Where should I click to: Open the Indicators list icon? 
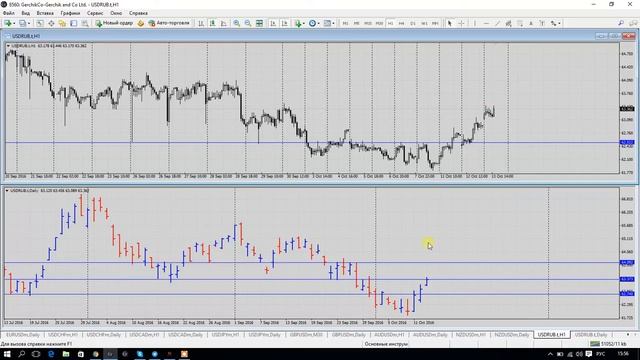pyautogui.click(x=298, y=23)
